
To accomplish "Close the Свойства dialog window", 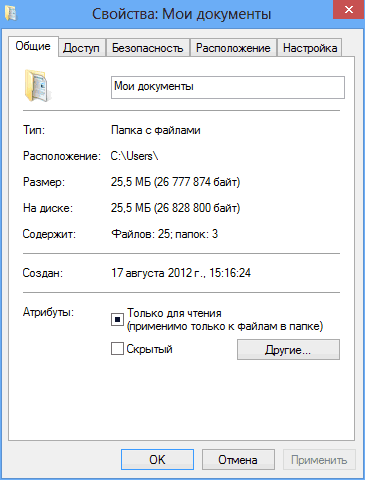I will (x=348, y=9).
